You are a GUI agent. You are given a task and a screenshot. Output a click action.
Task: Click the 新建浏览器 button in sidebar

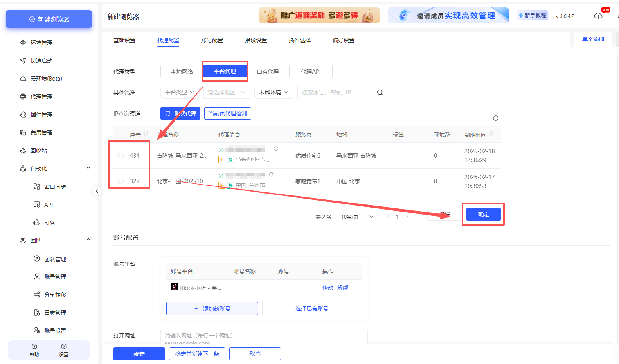tap(49, 19)
